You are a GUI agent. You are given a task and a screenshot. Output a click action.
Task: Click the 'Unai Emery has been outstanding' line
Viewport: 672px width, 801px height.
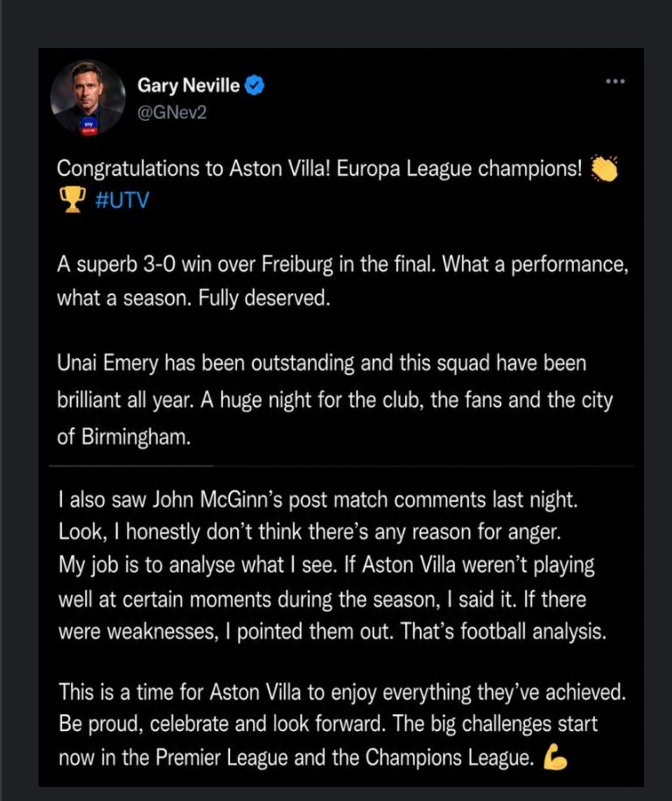(x=322, y=363)
